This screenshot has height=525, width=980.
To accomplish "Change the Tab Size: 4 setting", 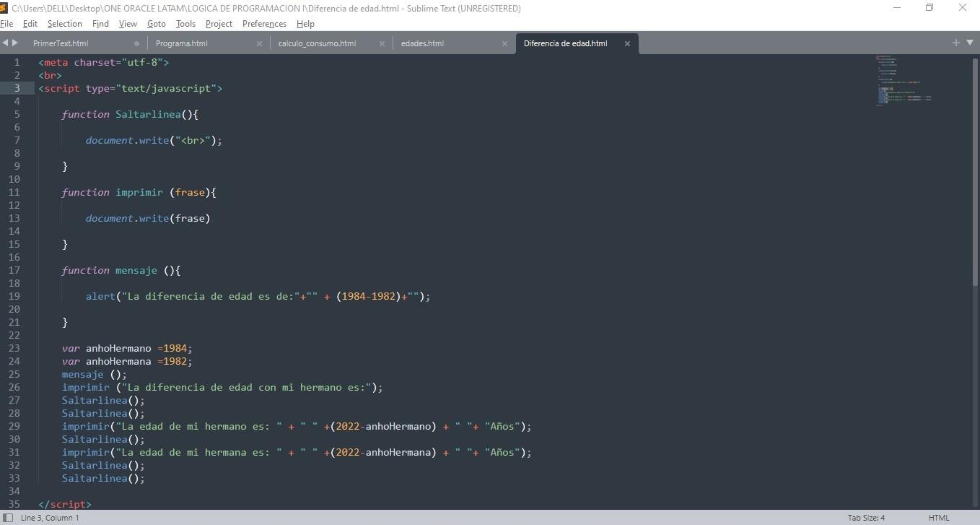I will pyautogui.click(x=866, y=518).
